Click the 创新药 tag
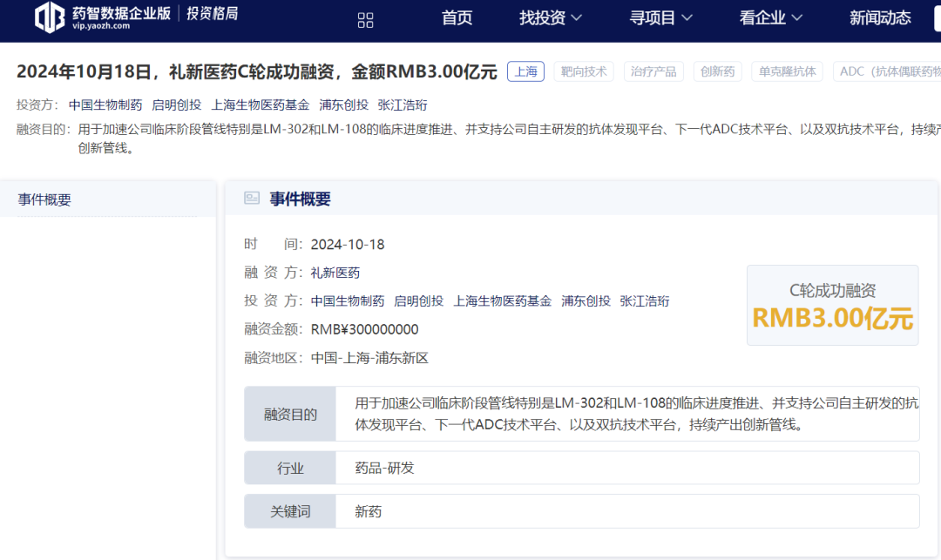The width and height of the screenshot is (941, 560). click(x=717, y=71)
